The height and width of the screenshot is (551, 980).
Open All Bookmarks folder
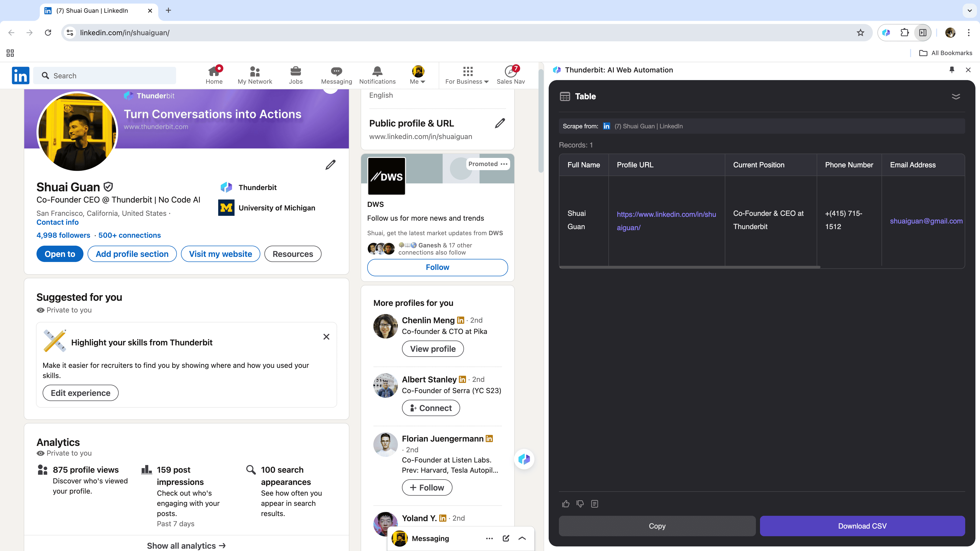945,53
